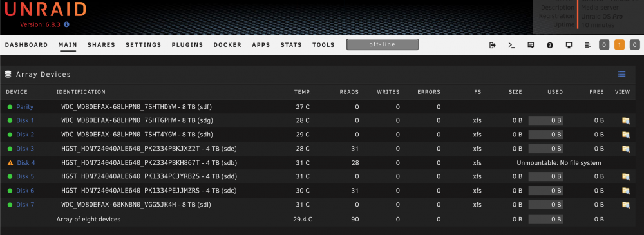Viewport: 644px width, 235px height.
Task: Browse Disk 1 with view icon
Action: pos(625,121)
